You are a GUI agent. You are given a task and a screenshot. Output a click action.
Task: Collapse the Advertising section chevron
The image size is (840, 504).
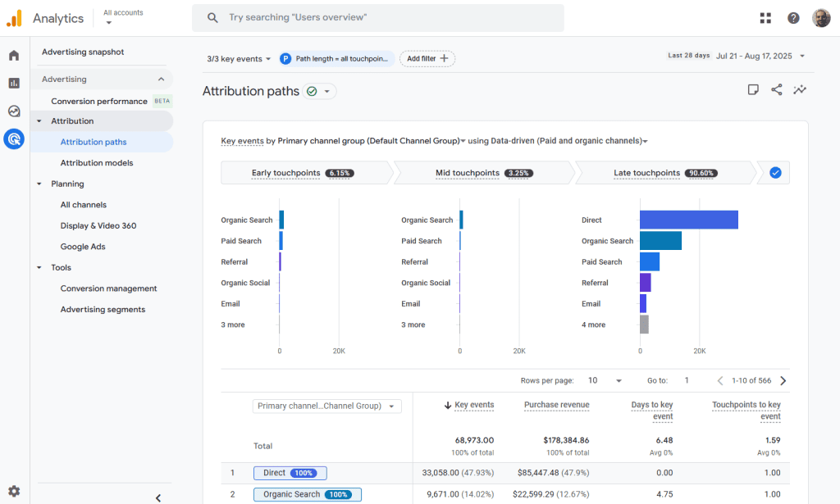point(161,79)
